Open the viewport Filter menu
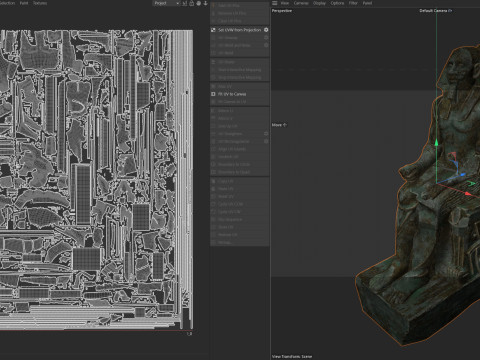This screenshot has width=480, height=360. click(353, 3)
